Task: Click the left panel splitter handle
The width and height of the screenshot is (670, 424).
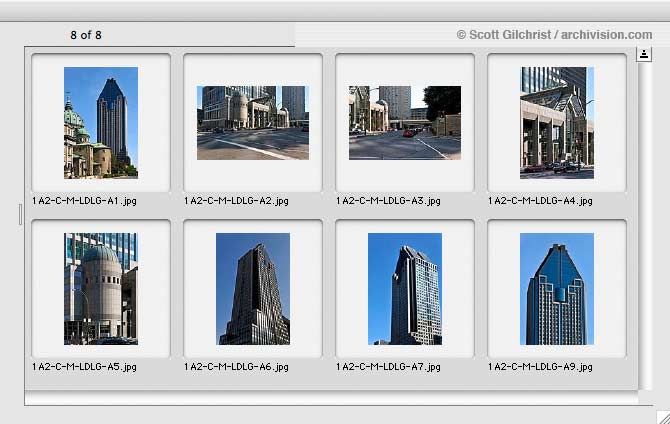Action: (x=20, y=214)
